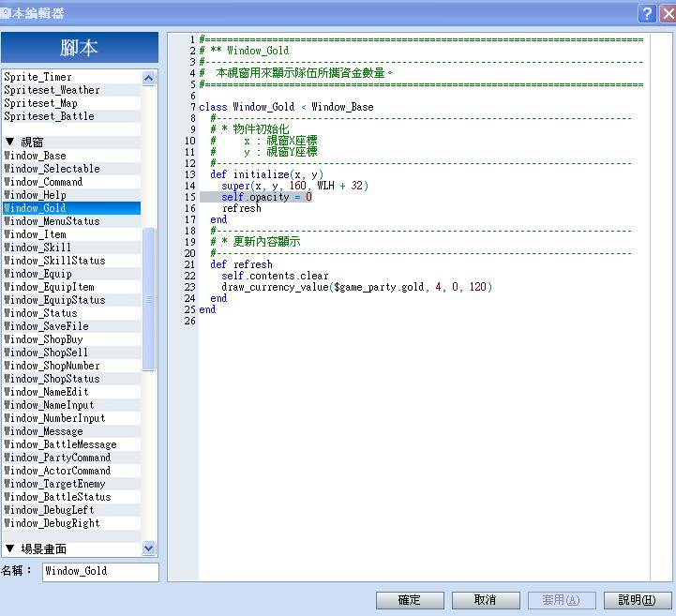Open the Window_ActorCommand script
Screen dimensions: 676x616
tap(71, 471)
